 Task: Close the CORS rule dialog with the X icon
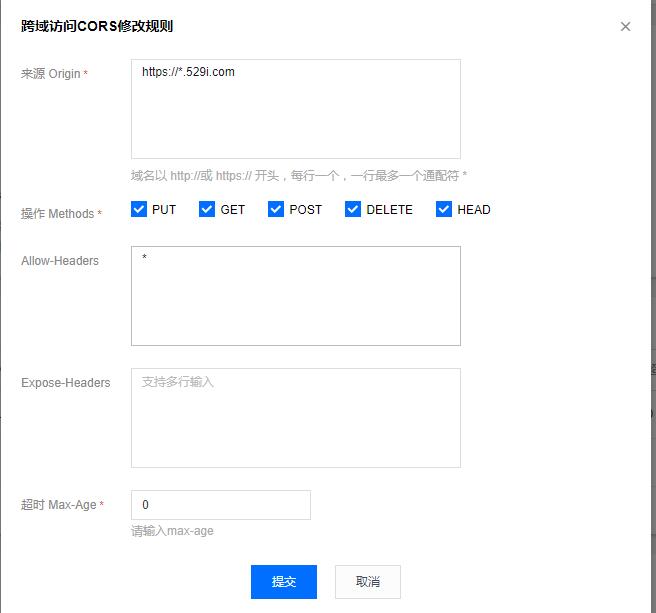[626, 27]
